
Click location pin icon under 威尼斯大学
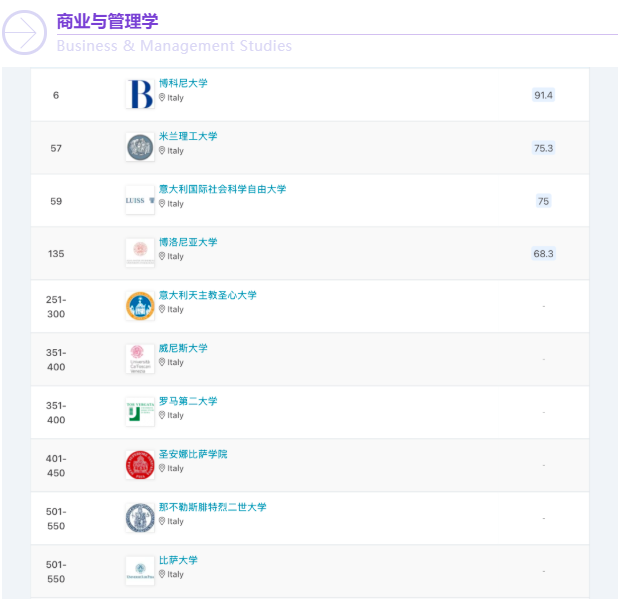(162, 362)
